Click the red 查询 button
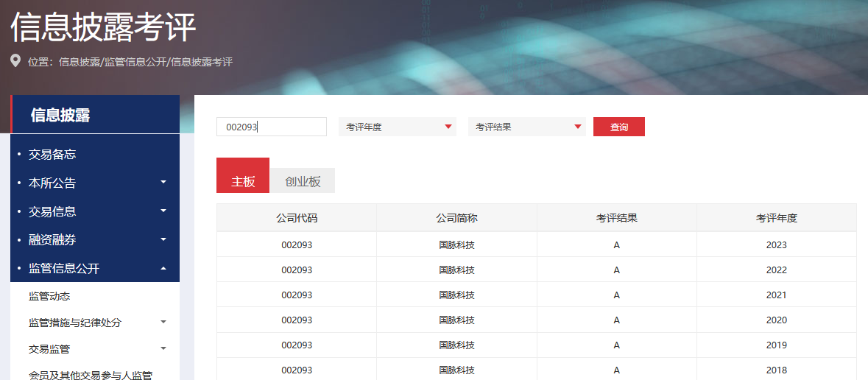 click(619, 127)
